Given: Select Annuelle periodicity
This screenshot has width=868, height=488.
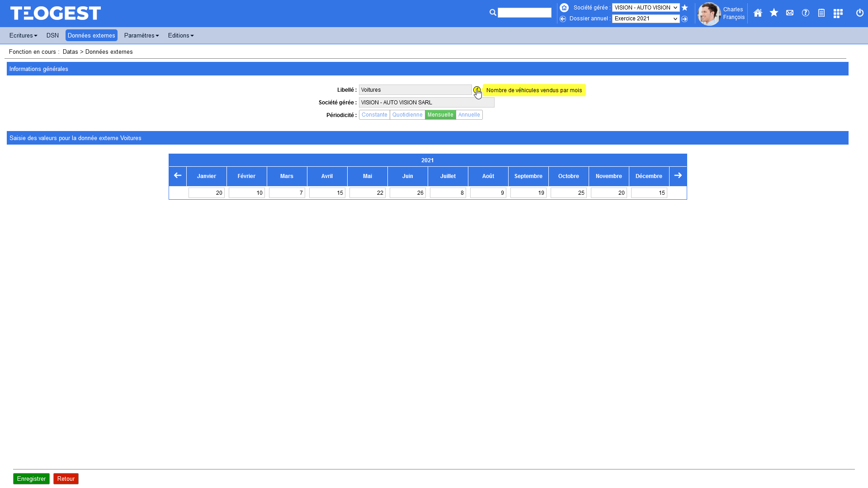Looking at the screenshot, I should tap(469, 115).
